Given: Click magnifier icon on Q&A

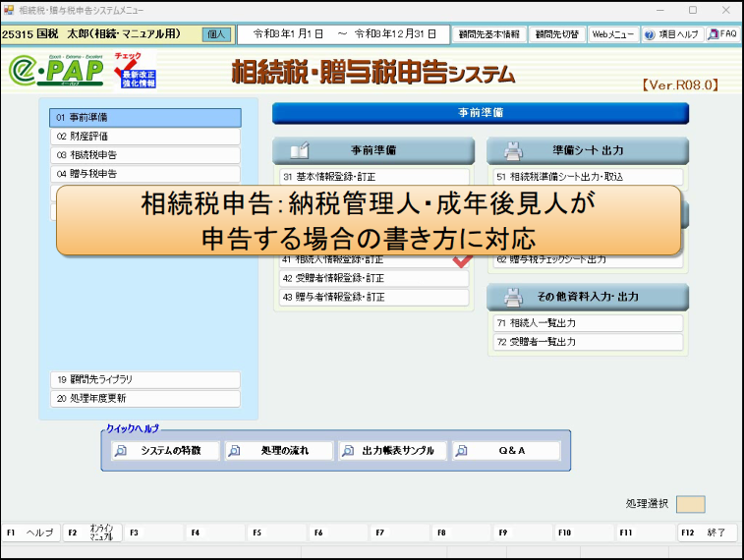Looking at the screenshot, I should click(461, 451).
